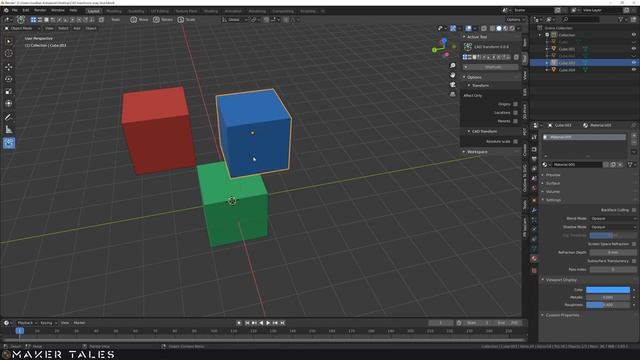Click the Options button in viewport header

515,20
